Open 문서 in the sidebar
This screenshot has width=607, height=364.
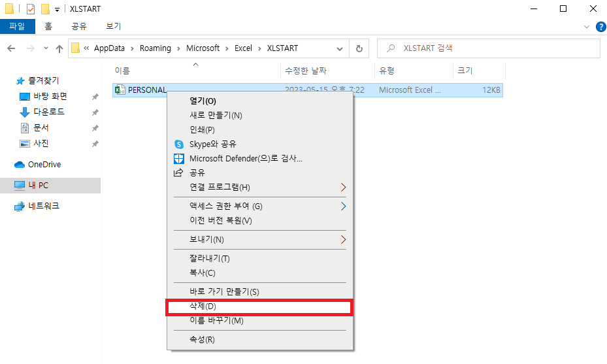41,128
